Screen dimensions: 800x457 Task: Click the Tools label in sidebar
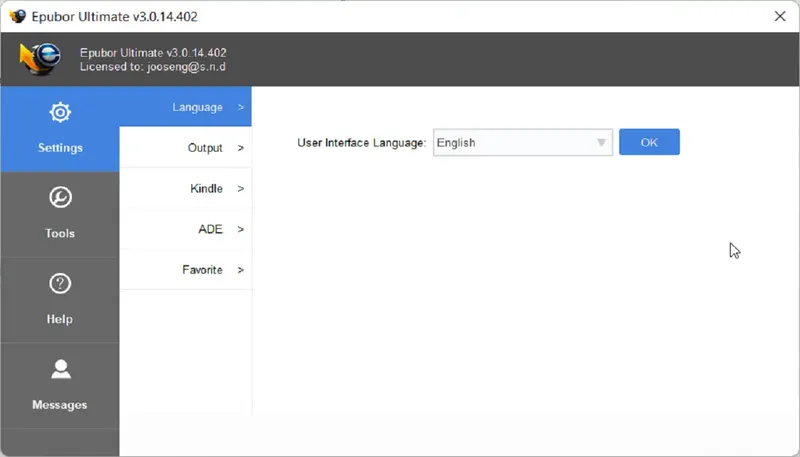click(x=60, y=234)
